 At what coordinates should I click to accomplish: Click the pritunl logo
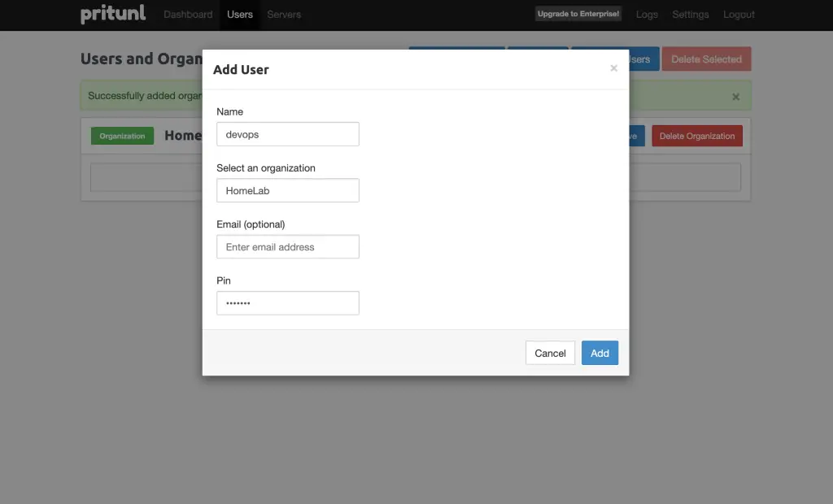(x=112, y=14)
